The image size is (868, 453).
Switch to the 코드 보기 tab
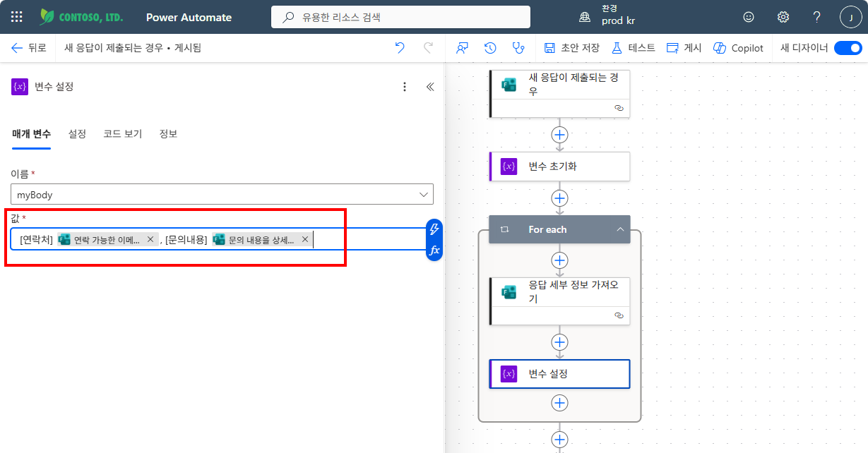click(x=122, y=133)
